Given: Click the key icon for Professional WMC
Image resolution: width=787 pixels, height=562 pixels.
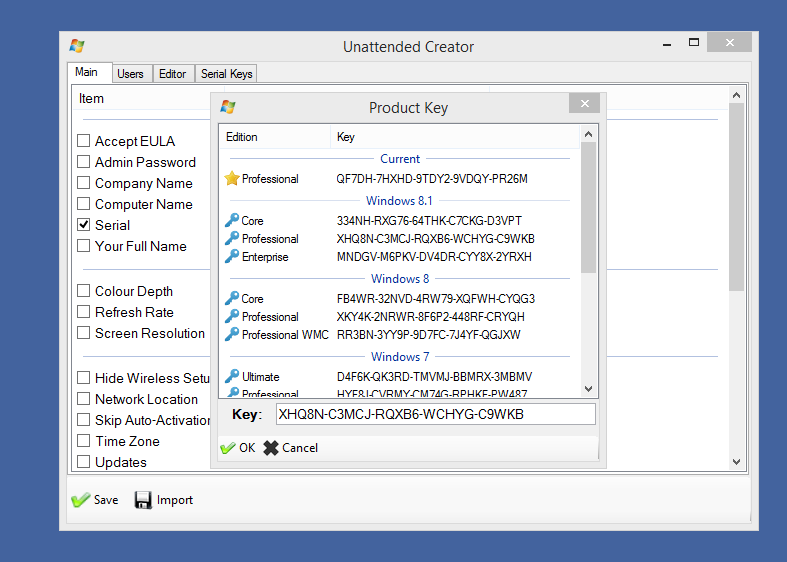Looking at the screenshot, I should point(231,335).
